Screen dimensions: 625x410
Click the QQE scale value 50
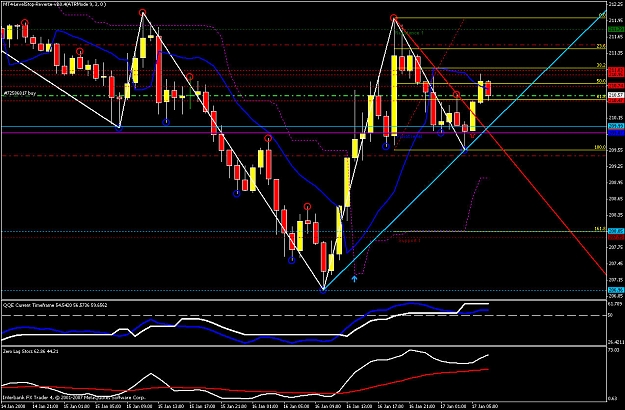point(612,316)
